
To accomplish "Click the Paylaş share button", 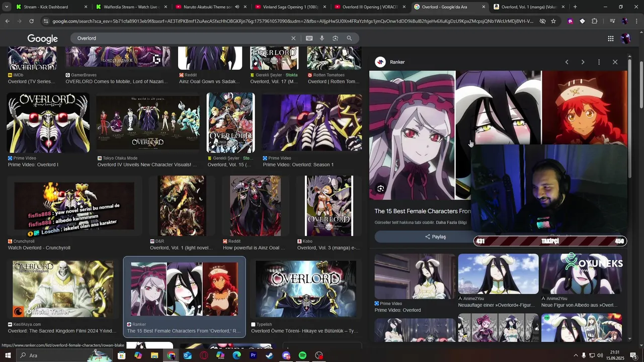I will (435, 237).
